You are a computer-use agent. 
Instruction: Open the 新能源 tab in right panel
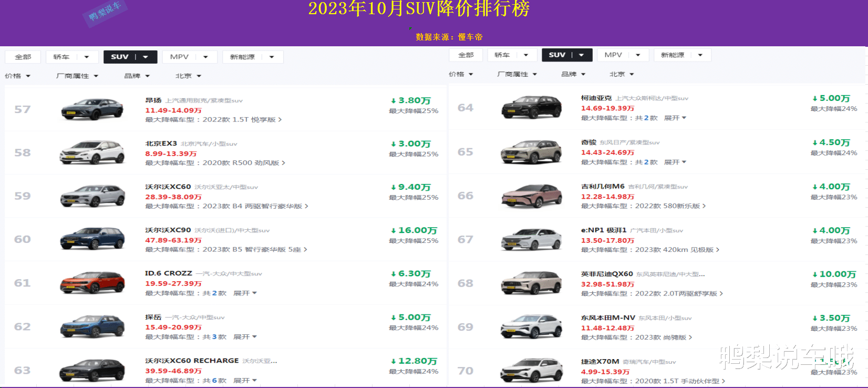683,55
